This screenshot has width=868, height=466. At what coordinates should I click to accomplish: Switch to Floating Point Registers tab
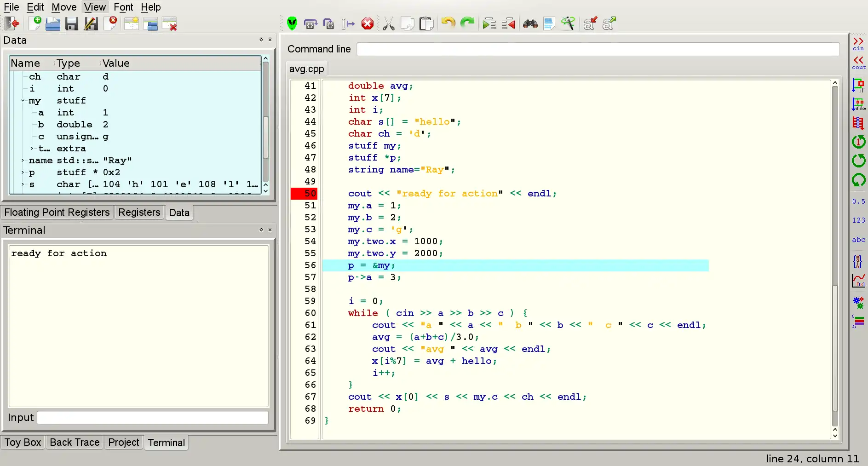[x=57, y=212]
